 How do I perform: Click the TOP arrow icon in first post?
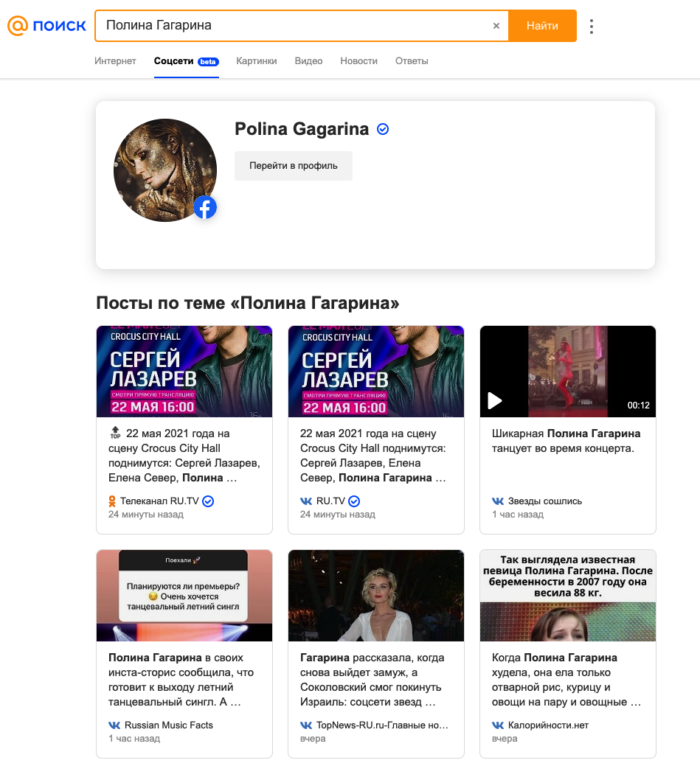[x=115, y=432]
